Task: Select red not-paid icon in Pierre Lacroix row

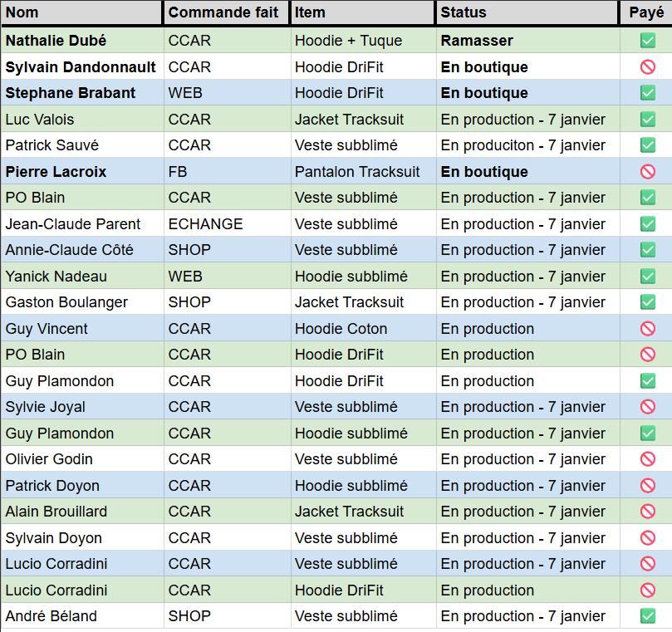Action: pos(648,172)
